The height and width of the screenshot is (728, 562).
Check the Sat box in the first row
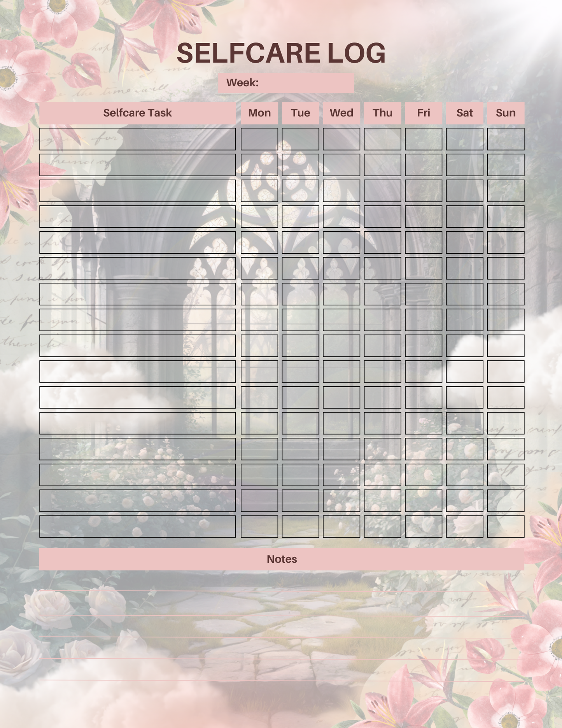464,139
